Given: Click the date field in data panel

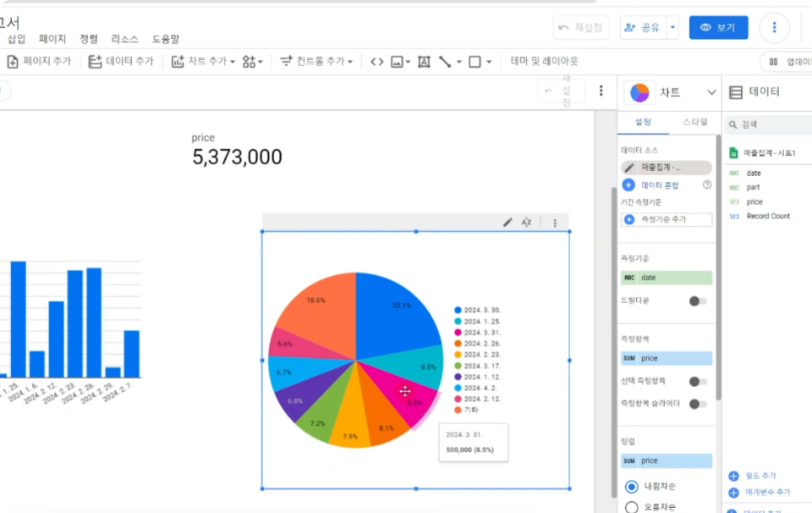Looking at the screenshot, I should [x=754, y=173].
